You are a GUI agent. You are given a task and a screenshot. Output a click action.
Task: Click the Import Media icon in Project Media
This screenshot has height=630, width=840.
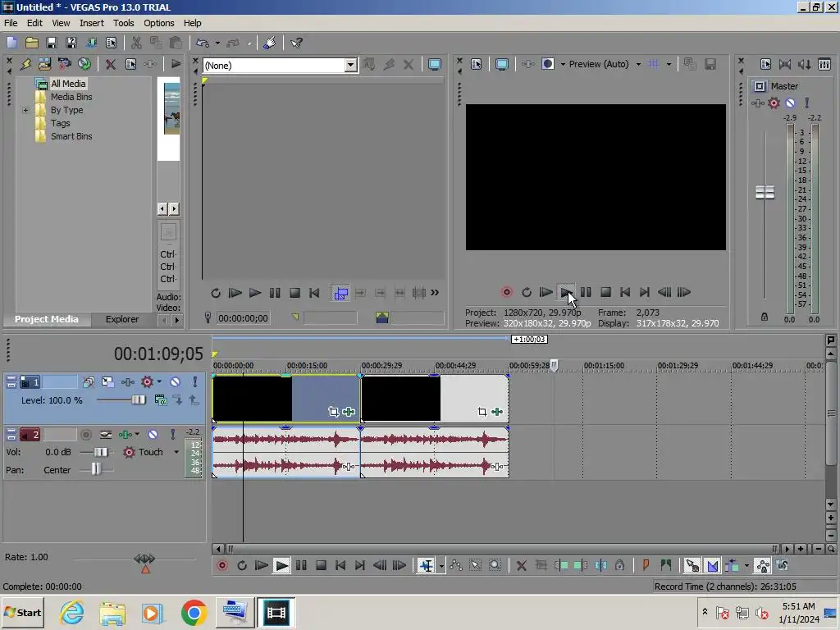point(44,64)
